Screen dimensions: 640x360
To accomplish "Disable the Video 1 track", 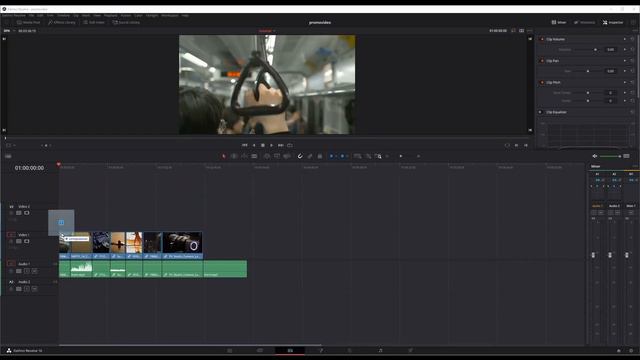I will [x=27, y=241].
